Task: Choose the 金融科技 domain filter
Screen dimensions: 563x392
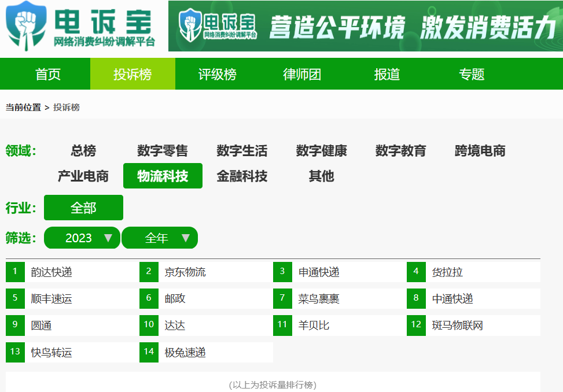Action: pyautogui.click(x=242, y=176)
